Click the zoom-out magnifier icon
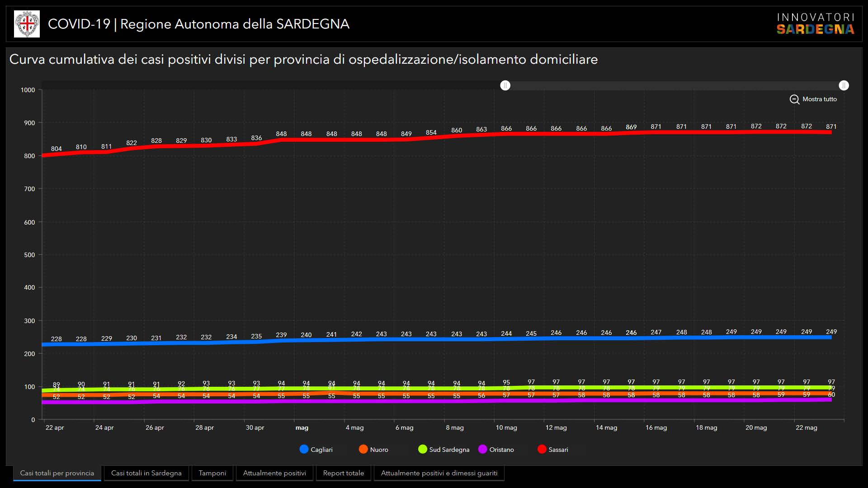 point(794,99)
